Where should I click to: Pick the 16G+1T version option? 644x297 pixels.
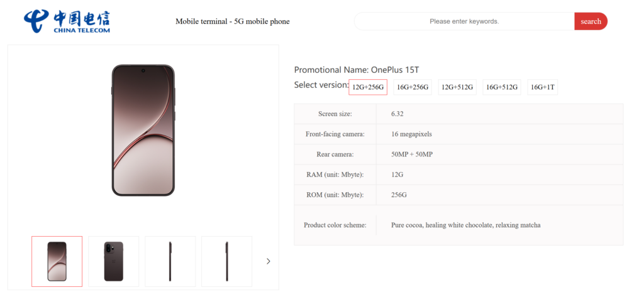point(543,87)
